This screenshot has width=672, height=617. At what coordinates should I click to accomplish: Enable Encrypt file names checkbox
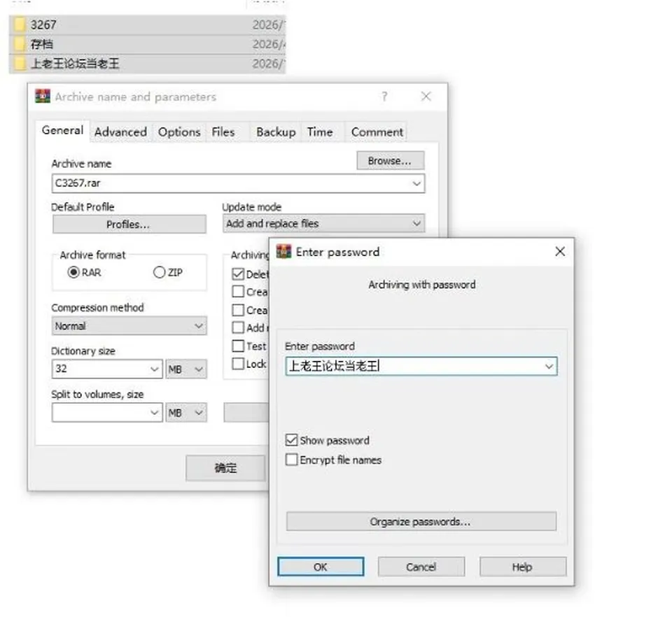291,460
